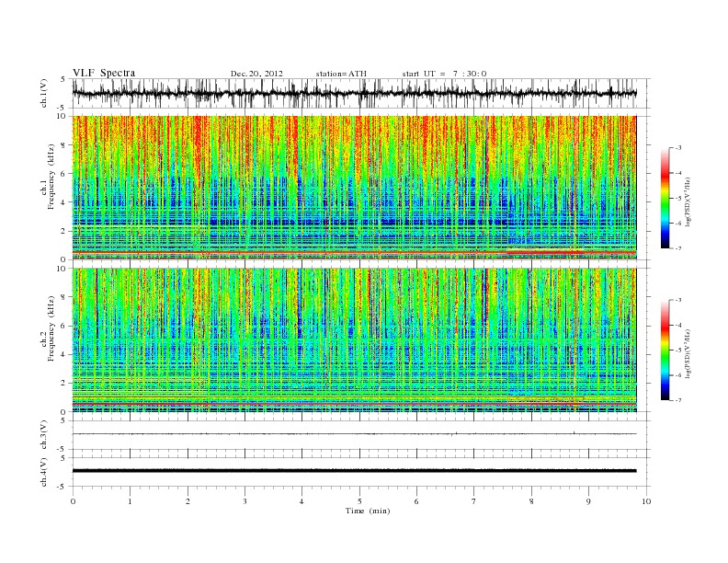The width and height of the screenshot is (728, 563).
Task: Click time axis tick label "5"
Action: point(359,501)
